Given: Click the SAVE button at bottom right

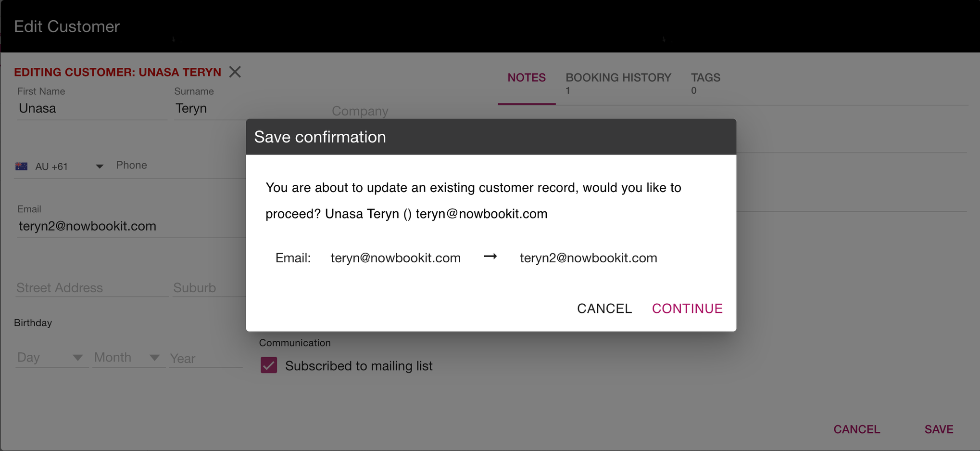Looking at the screenshot, I should click(x=938, y=429).
